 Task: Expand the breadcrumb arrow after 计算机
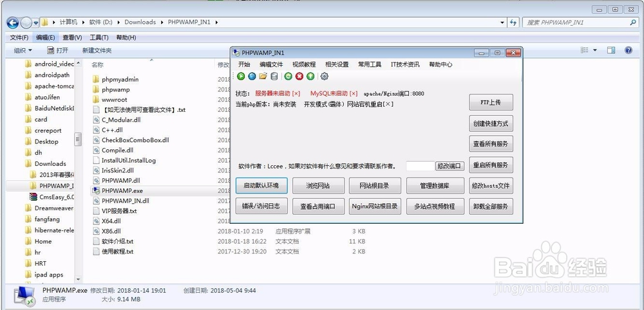[82, 22]
